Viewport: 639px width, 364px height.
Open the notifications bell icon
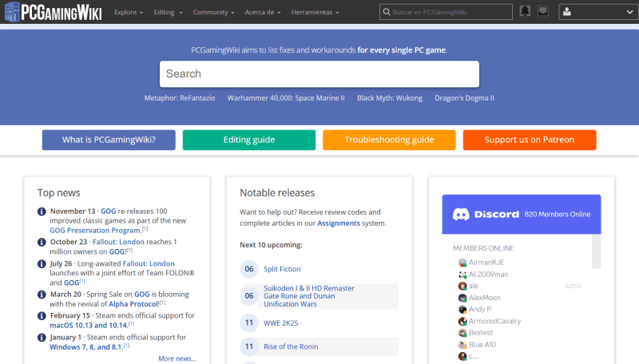pyautogui.click(x=525, y=12)
